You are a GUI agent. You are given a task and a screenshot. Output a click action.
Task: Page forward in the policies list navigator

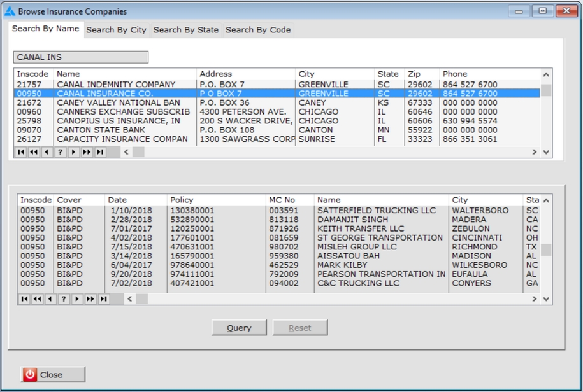click(x=90, y=299)
